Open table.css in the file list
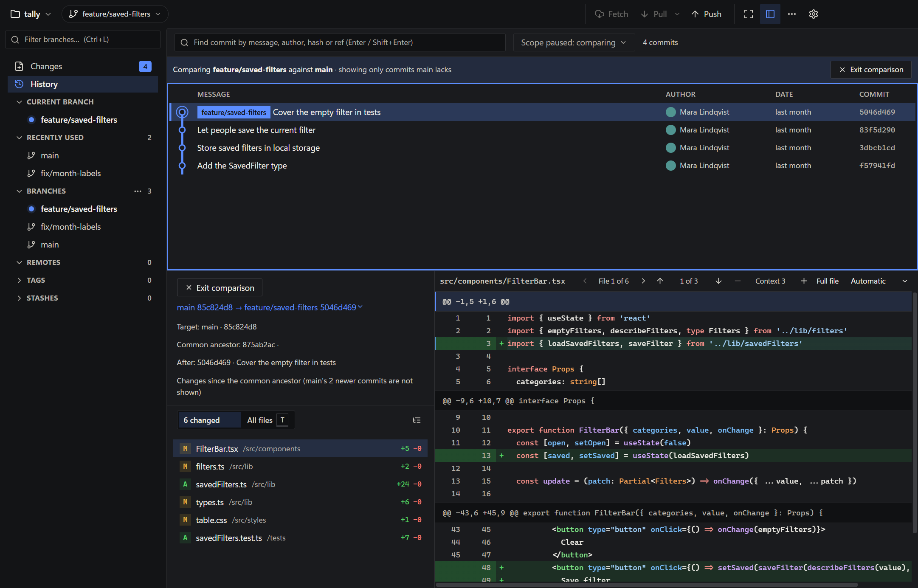The image size is (918, 588). coord(300,520)
